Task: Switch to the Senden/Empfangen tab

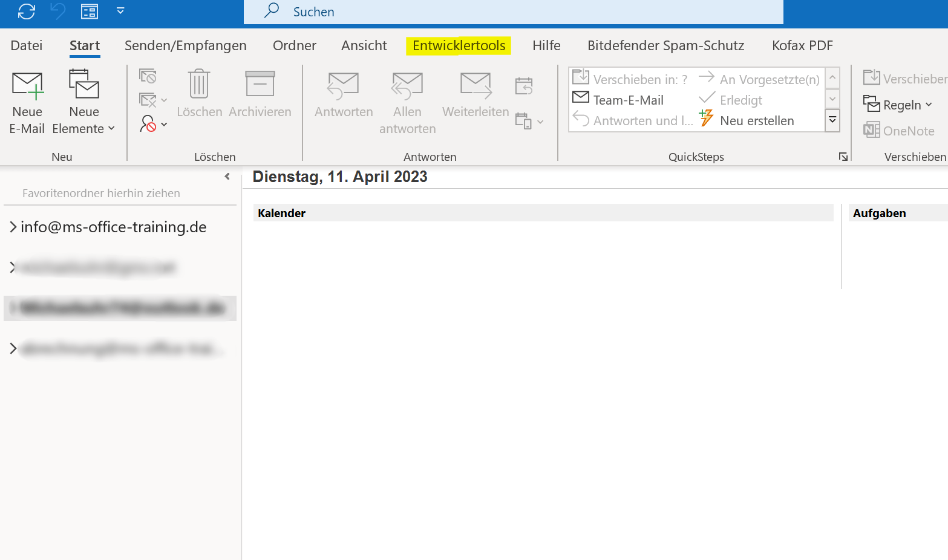Action: (186, 45)
